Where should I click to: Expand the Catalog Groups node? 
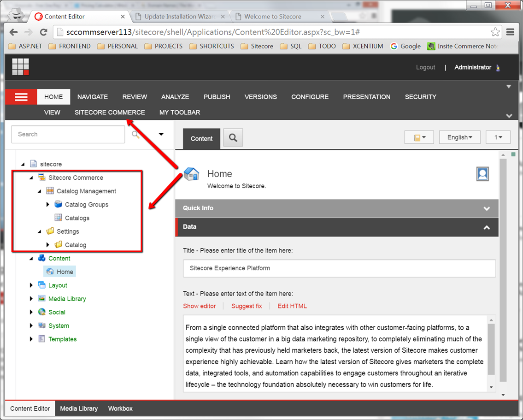(48, 204)
